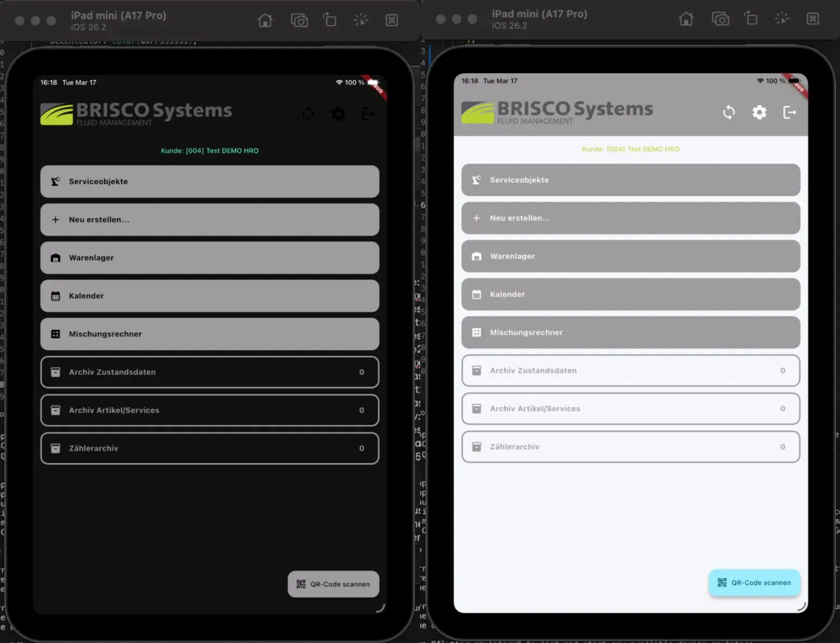840x643 pixels.
Task: Select the Serviceobjekte wrench icon
Action: [x=55, y=181]
